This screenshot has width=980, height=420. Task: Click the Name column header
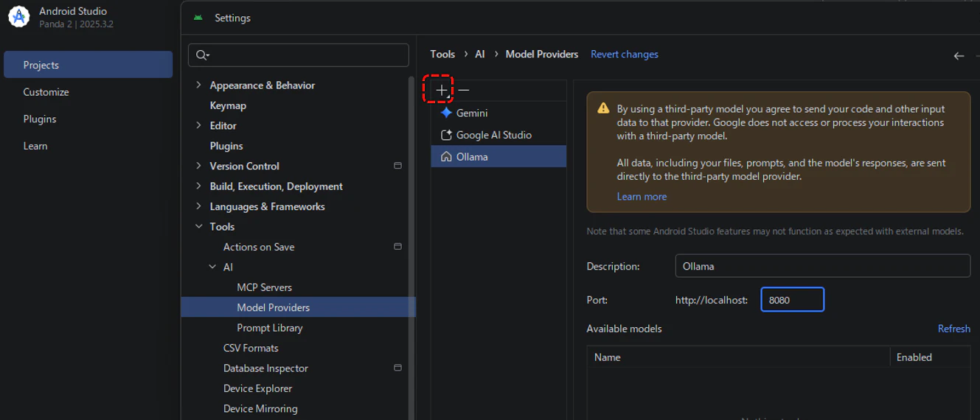738,357
